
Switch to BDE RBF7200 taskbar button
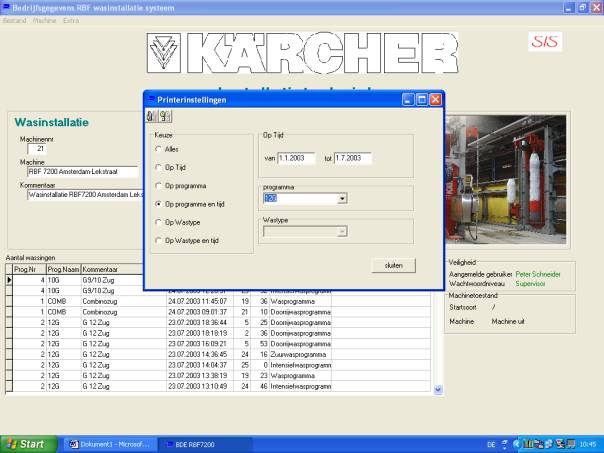pyautogui.click(x=205, y=444)
